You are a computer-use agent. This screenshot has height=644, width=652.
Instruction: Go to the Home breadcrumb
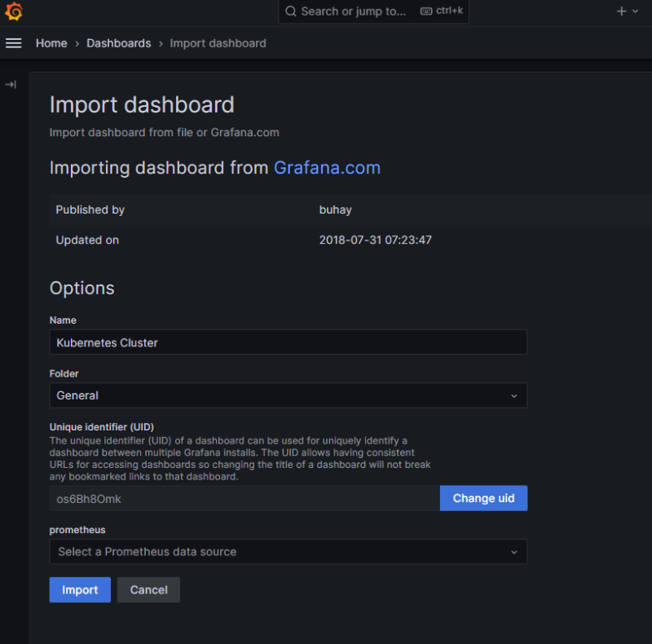[x=51, y=43]
